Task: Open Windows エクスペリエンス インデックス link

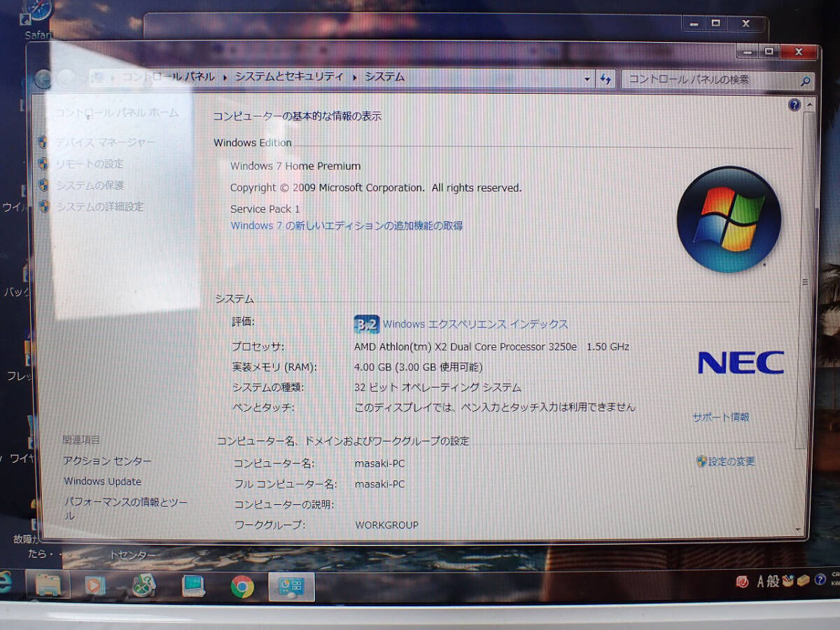Action: click(x=475, y=324)
